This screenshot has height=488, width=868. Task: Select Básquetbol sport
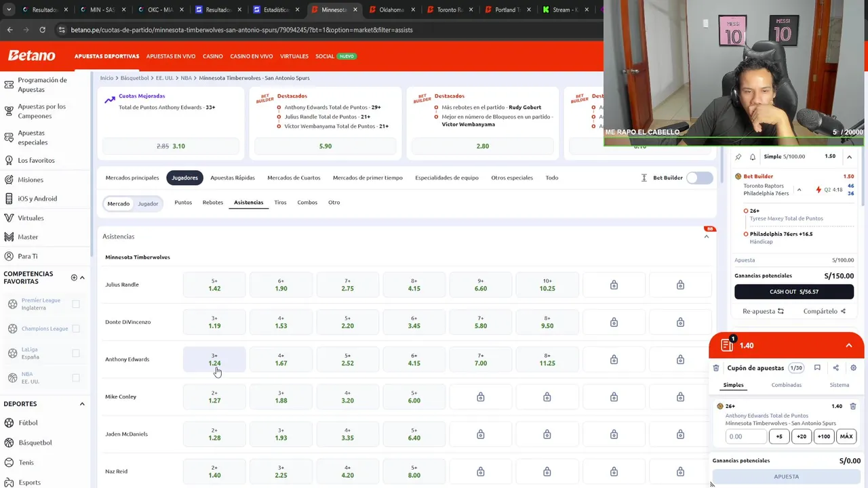[x=35, y=443]
